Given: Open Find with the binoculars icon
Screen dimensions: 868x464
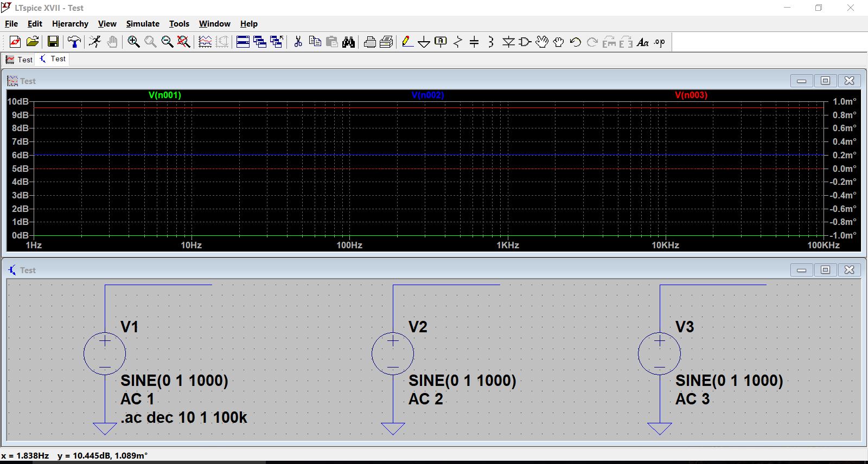Looking at the screenshot, I should coord(348,42).
